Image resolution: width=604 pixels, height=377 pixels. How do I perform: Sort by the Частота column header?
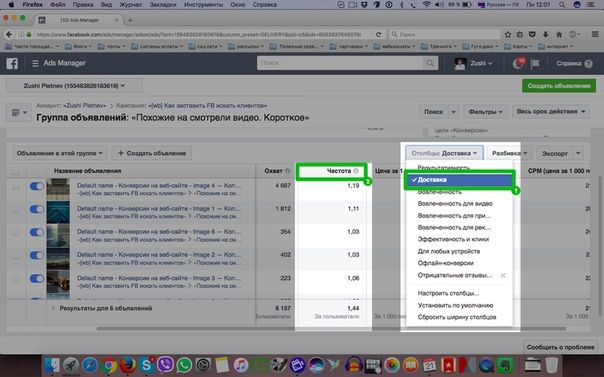pos(339,171)
